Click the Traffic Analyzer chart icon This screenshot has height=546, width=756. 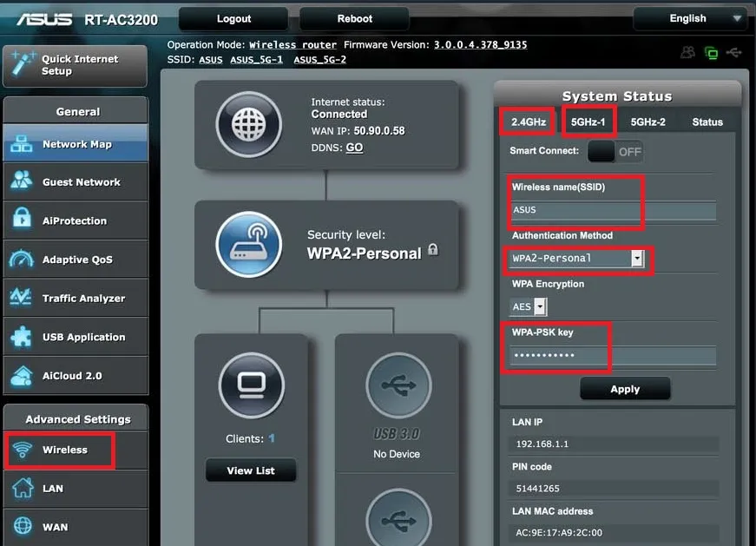click(21, 296)
